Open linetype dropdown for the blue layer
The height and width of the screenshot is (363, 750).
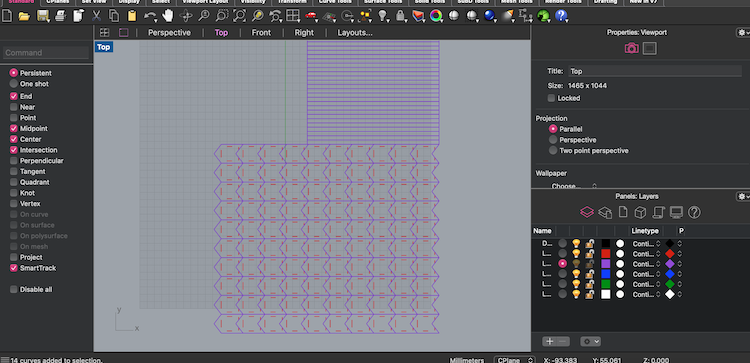pos(646,274)
